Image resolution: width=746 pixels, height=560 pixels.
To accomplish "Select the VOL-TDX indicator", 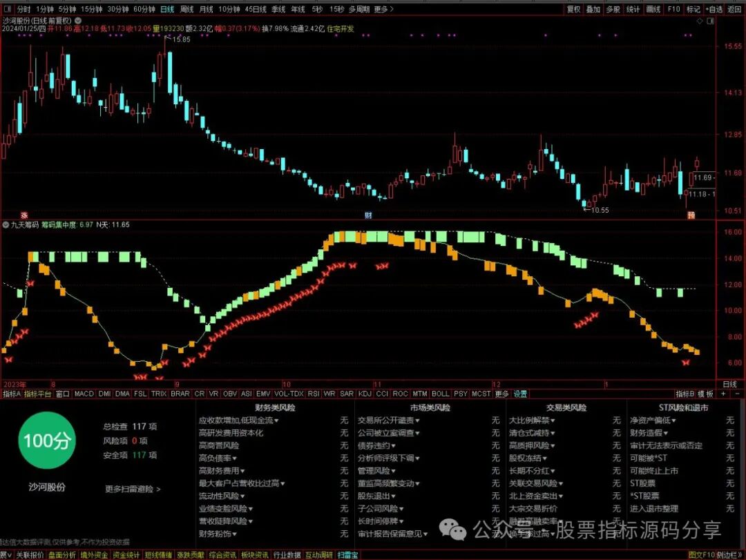I will 289,394.
